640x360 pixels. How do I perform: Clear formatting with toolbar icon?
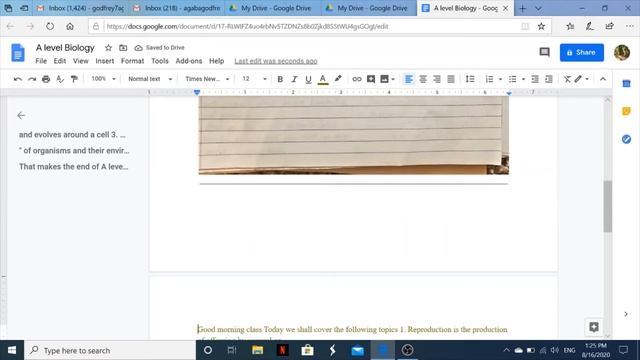[567, 79]
